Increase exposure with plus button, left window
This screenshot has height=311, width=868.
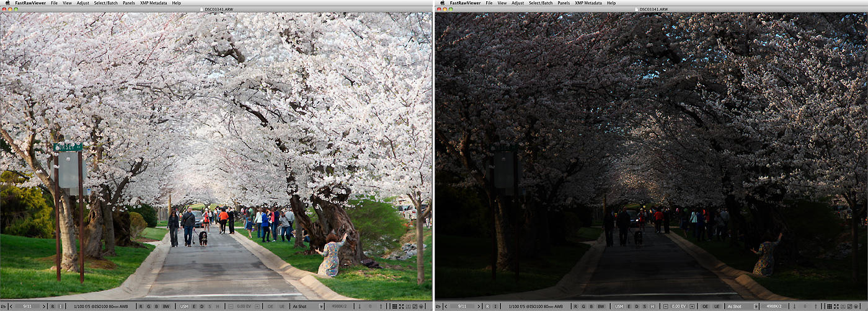258,306
